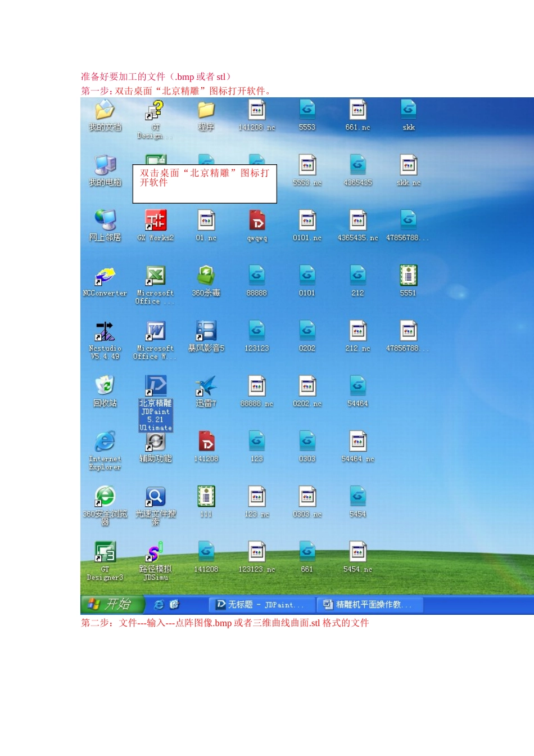
Task: Click the 光速文件搜索 search shortcut
Action: tap(156, 506)
